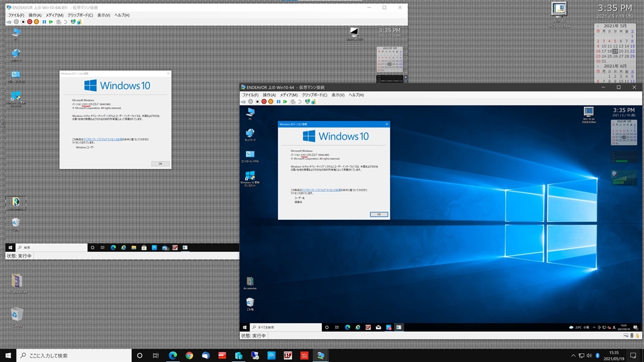Click Share icon in Win10-64 toolbar

pyautogui.click(x=314, y=102)
